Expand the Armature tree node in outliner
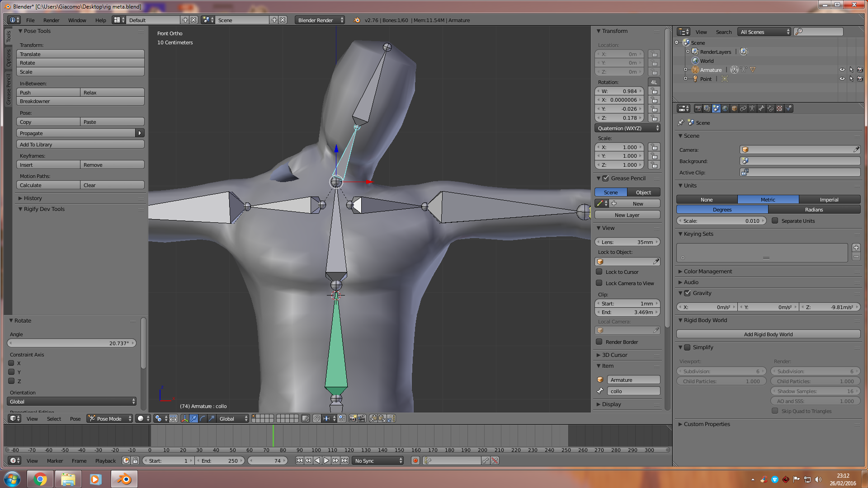Viewport: 868px width, 488px height. pyautogui.click(x=685, y=70)
